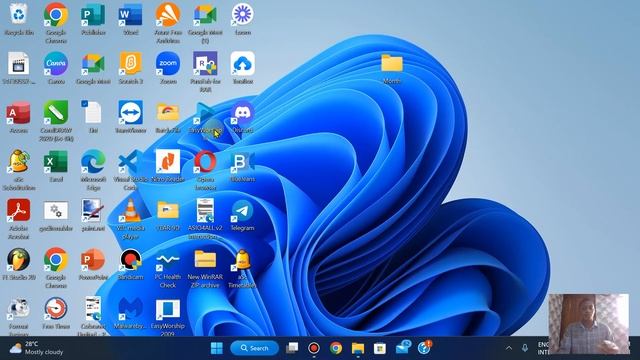The image size is (640, 360).
Task: Select the folder icon beside TeamViewer
Action: (168, 118)
